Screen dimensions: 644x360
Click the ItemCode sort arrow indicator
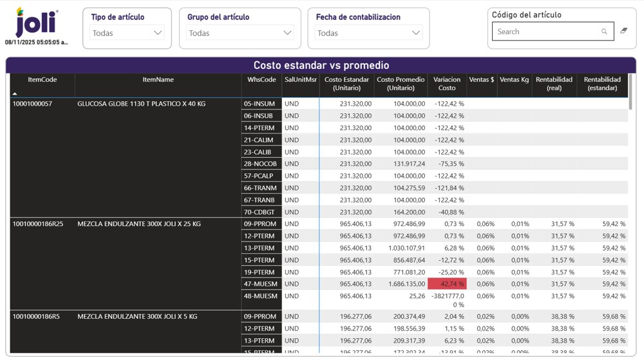click(x=15, y=93)
